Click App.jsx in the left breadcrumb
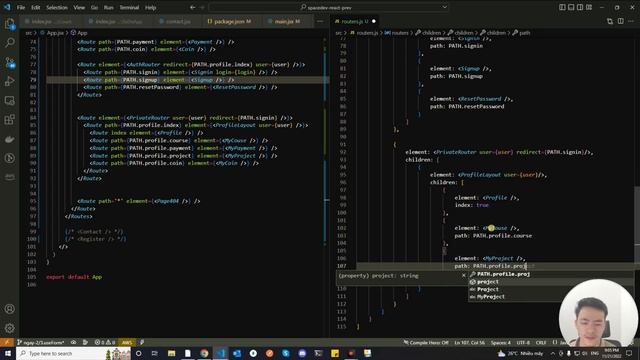640x360 pixels. pyautogui.click(x=55, y=33)
